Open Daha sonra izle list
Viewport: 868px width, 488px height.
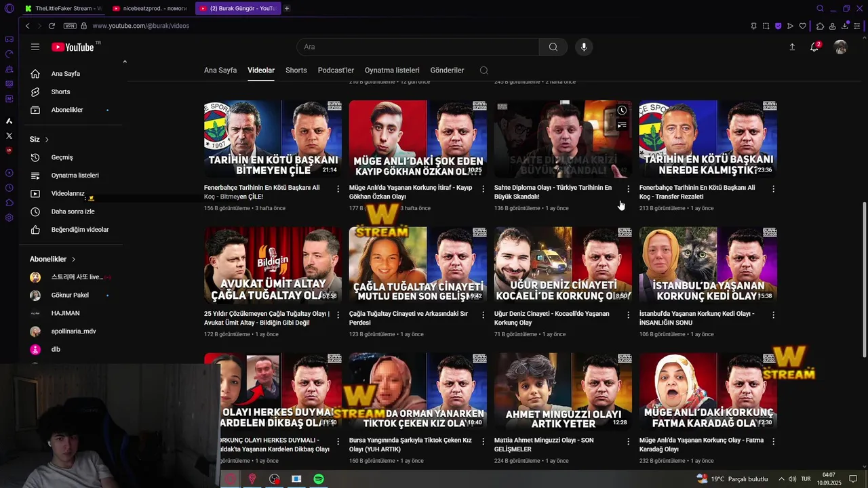73,211
